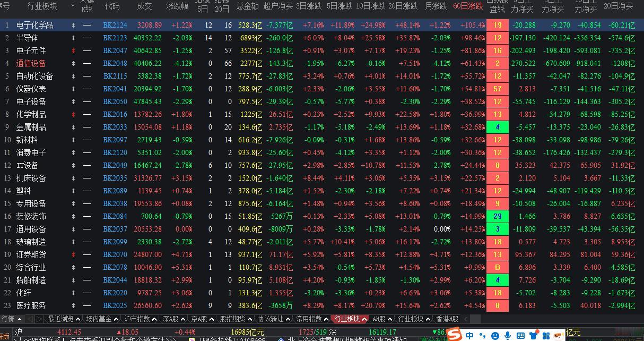The width and height of the screenshot is (644, 341).
Task: Click the 16985亿元 turnover in status bar
Action: coord(247,333)
